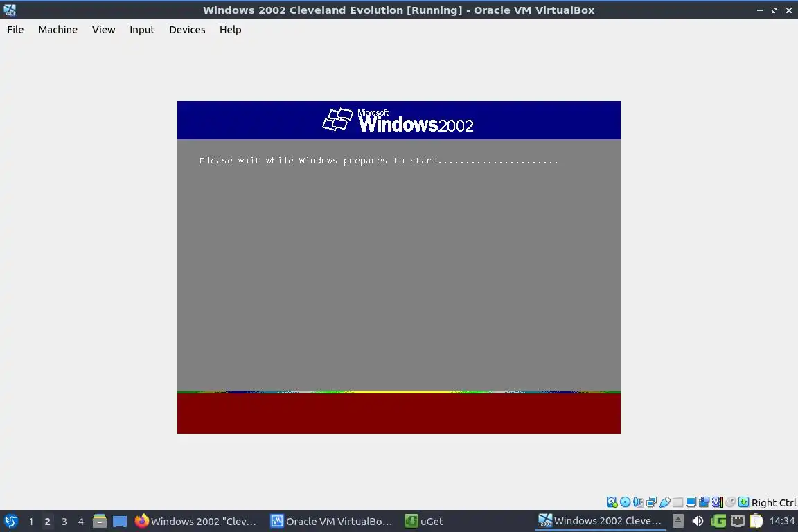Click the keyboard capture arrow icon

click(743, 502)
